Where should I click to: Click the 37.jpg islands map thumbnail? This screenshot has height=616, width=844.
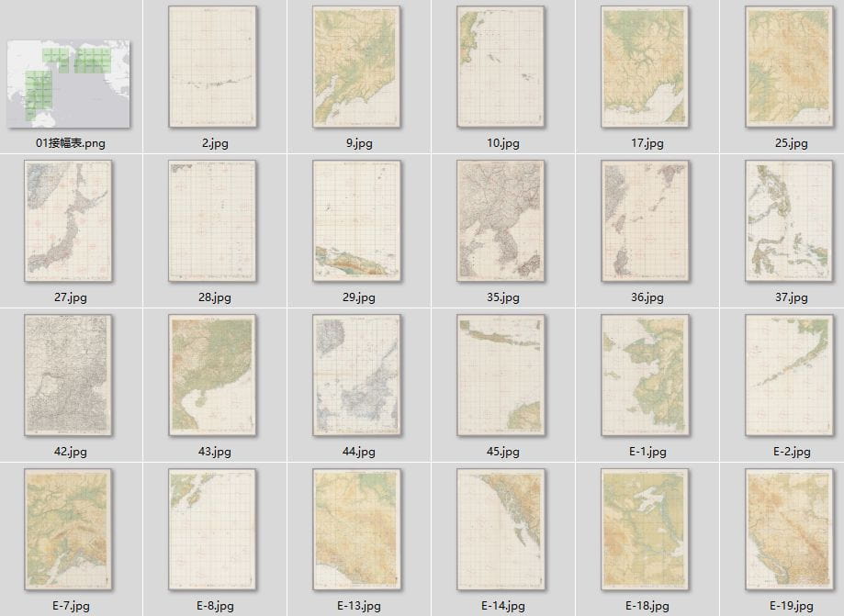[x=790, y=221]
